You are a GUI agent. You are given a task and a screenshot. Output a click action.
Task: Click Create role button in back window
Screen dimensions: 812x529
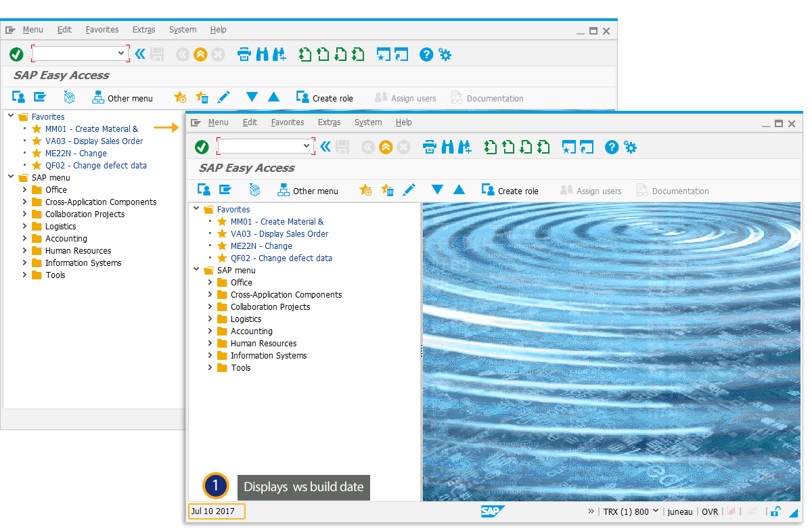(325, 98)
